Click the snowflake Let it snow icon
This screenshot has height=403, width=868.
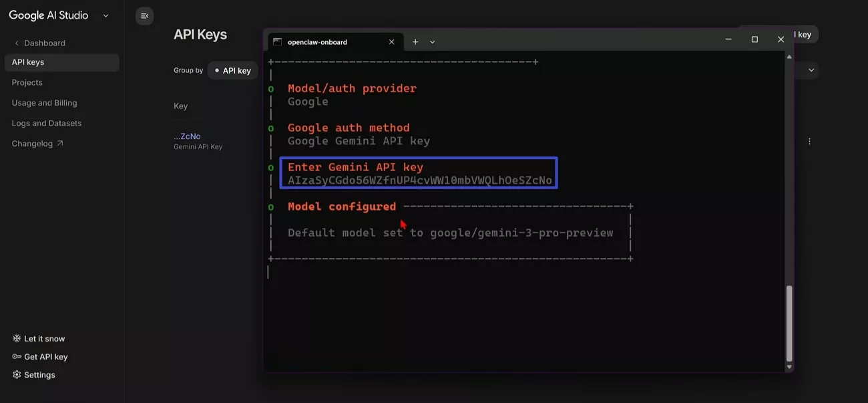coord(17,339)
